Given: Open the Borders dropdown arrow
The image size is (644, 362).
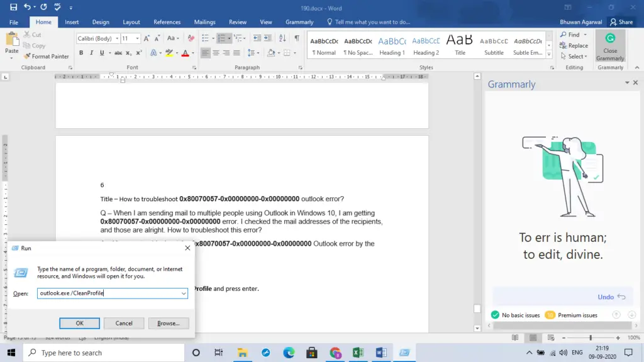Looking at the screenshot, I should point(295,53).
